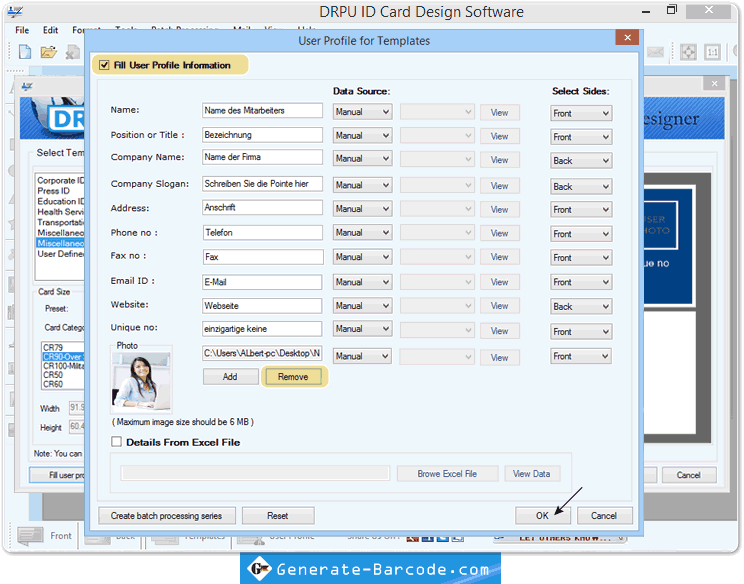Open Select Sides dropdown for Unique no
This screenshot has width=744, height=584.
click(581, 332)
